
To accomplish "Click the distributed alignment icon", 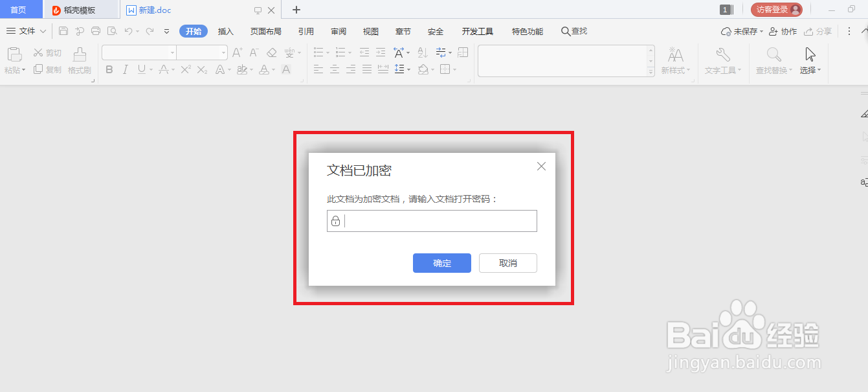I will click(x=382, y=68).
